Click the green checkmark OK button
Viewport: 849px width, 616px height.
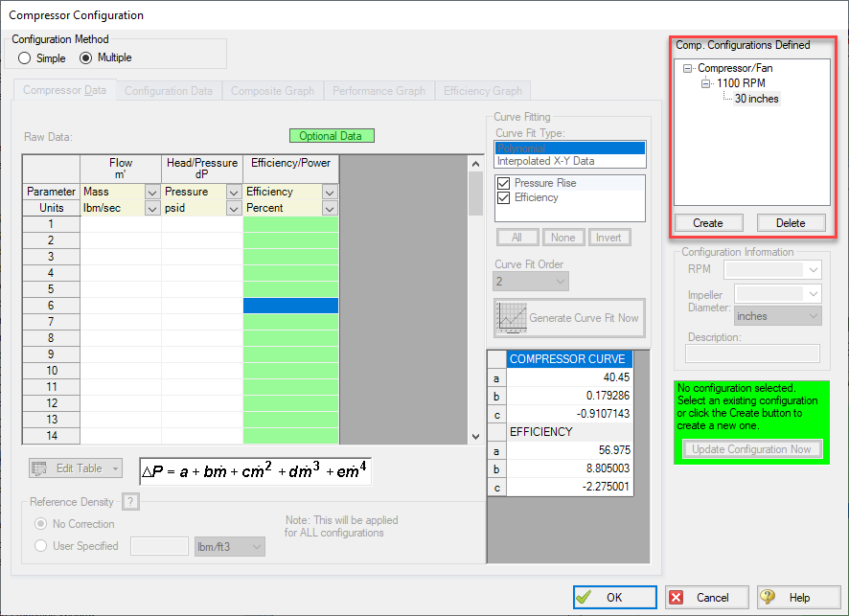coord(583,597)
